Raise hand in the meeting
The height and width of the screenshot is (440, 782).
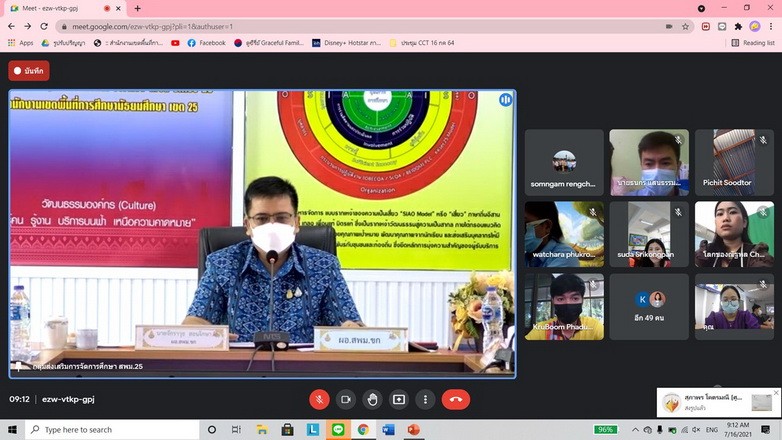[372, 399]
